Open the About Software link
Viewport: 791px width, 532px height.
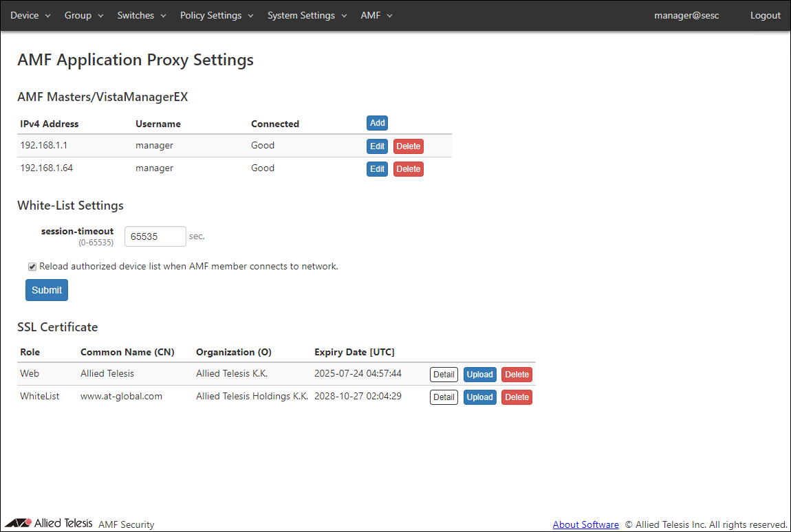585,524
